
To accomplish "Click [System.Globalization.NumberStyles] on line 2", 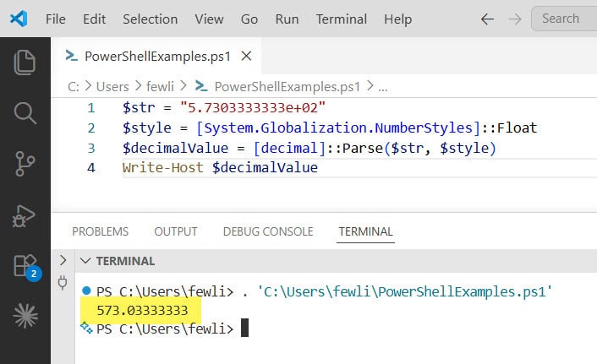I will point(339,128).
